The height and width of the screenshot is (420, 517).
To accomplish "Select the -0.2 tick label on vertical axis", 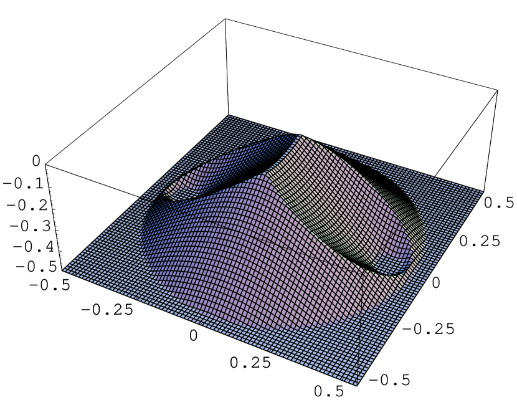I will pyautogui.click(x=27, y=206).
